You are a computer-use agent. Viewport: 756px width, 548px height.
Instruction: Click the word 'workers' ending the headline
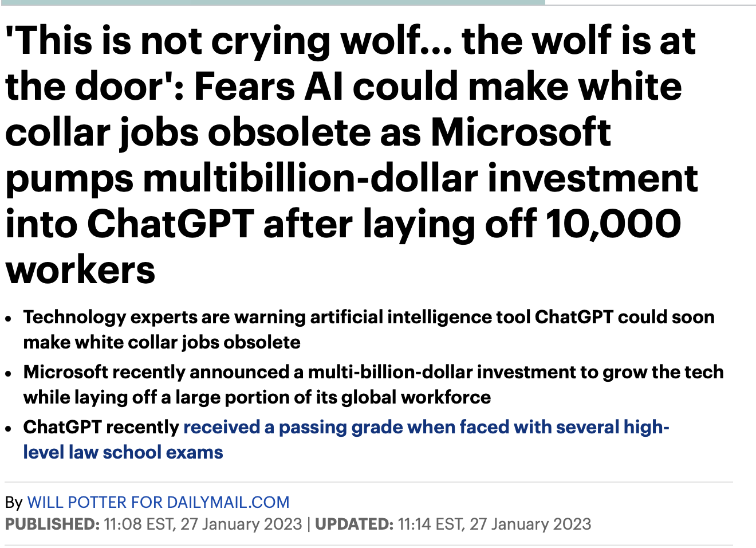click(80, 270)
